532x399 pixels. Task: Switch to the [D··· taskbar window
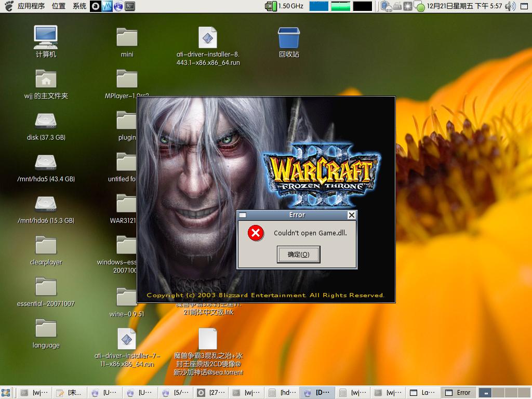tap(316, 393)
